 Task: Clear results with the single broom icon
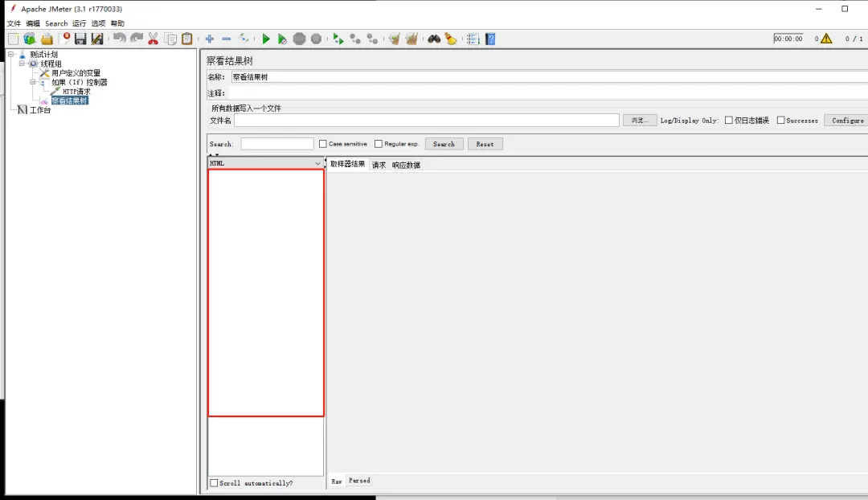[394, 39]
